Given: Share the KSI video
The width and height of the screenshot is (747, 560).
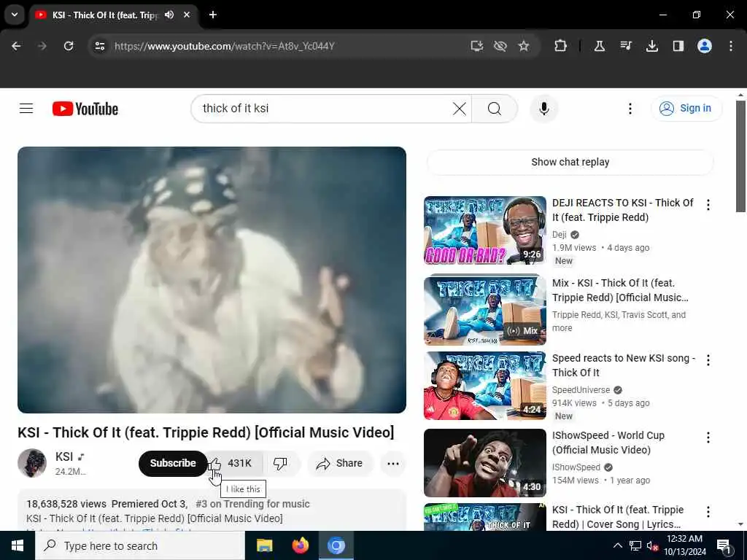Looking at the screenshot, I should (x=340, y=463).
